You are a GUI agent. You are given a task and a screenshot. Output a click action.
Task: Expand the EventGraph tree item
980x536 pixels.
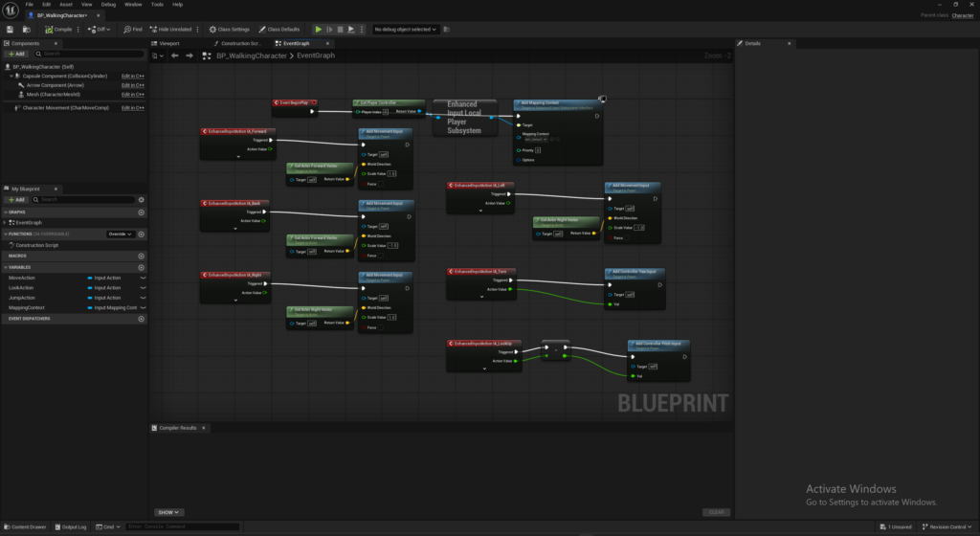[5, 222]
